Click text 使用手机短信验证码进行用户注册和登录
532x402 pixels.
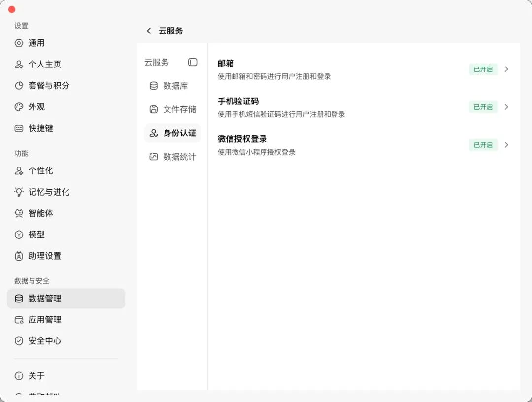point(281,114)
